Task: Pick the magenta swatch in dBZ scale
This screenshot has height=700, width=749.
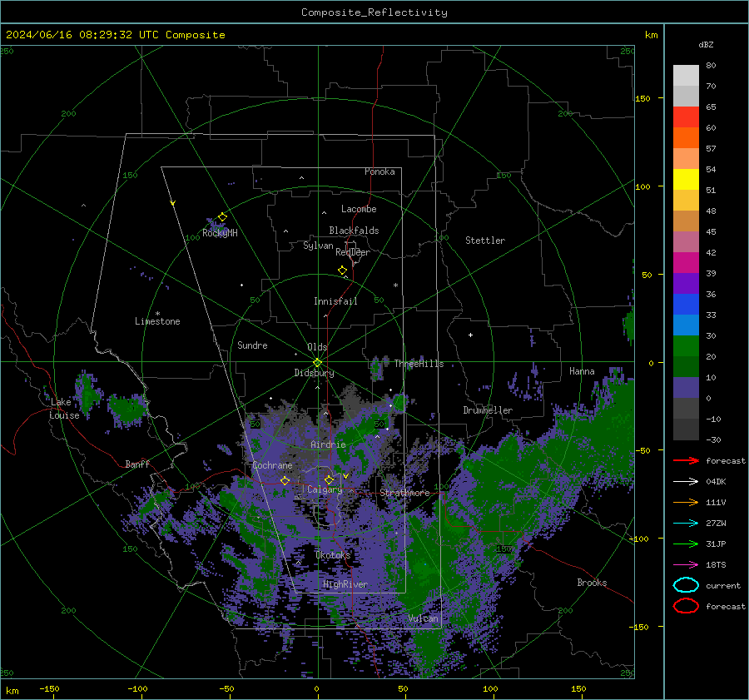Action: [686, 262]
